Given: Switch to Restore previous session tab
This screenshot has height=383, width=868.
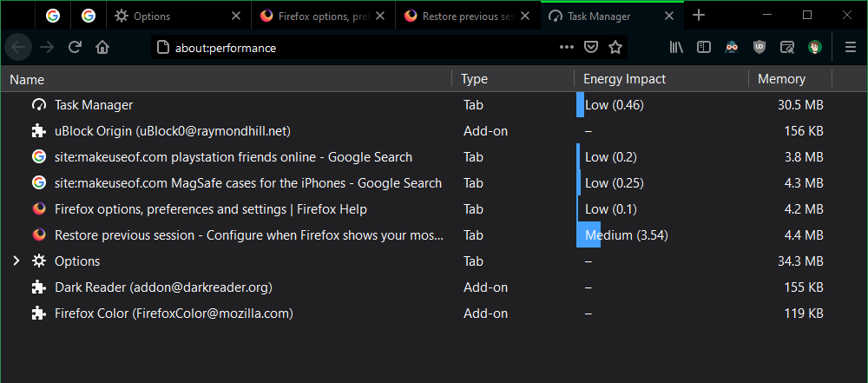Looking at the screenshot, I should (x=462, y=16).
